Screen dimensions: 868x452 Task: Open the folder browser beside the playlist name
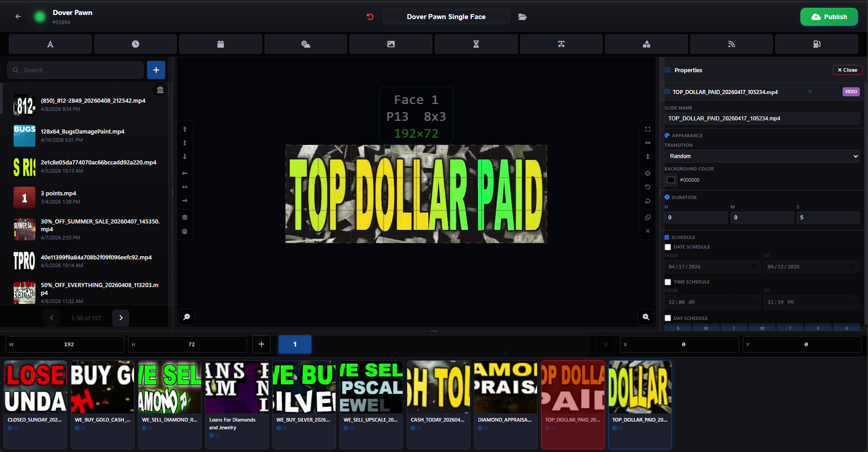tap(522, 16)
